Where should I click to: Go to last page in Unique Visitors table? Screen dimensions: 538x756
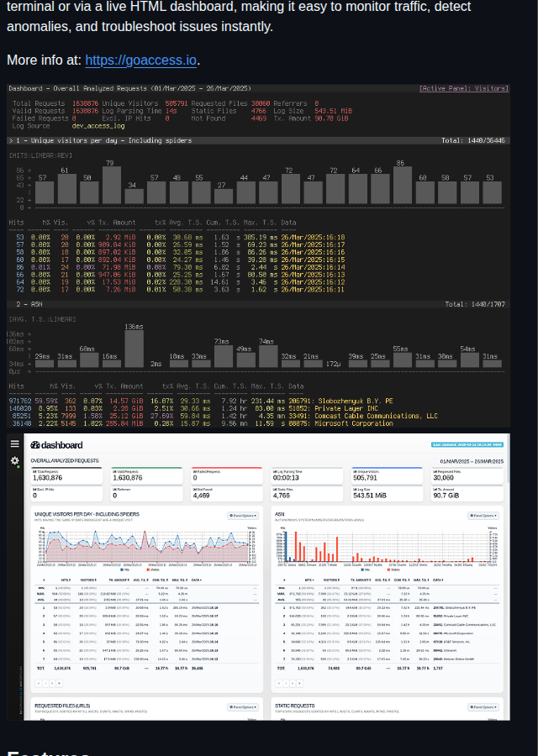60,683
